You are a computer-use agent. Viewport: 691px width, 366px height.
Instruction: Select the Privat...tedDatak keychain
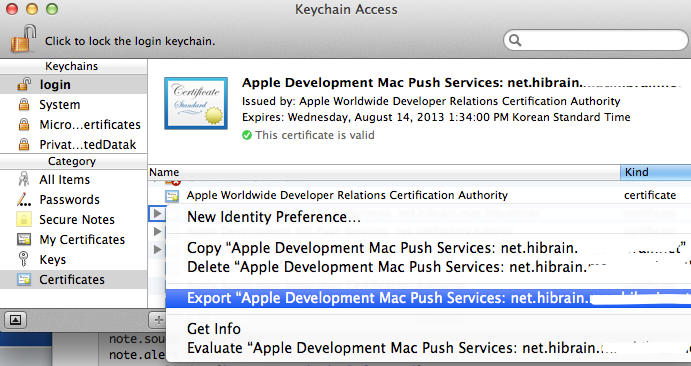[74, 144]
